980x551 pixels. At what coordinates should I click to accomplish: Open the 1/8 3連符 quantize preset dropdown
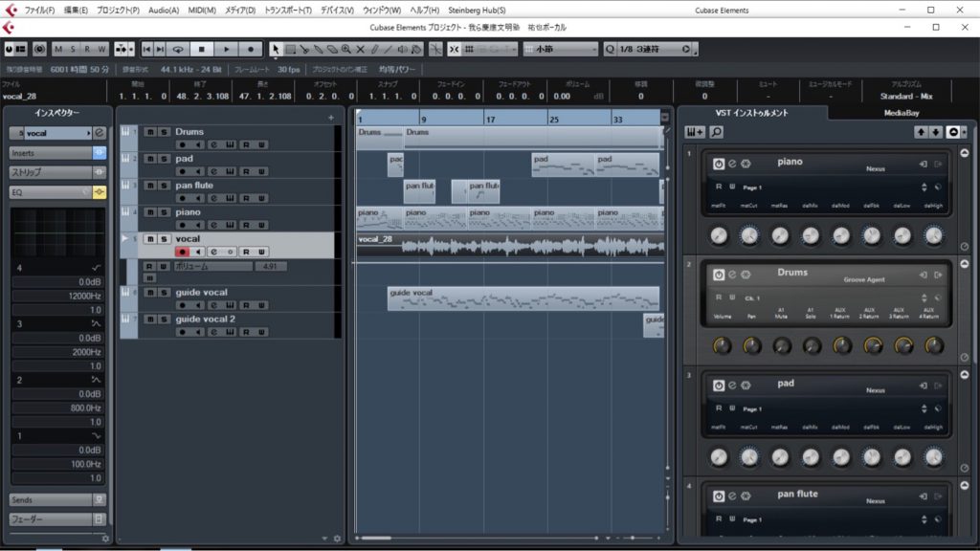(x=653, y=49)
